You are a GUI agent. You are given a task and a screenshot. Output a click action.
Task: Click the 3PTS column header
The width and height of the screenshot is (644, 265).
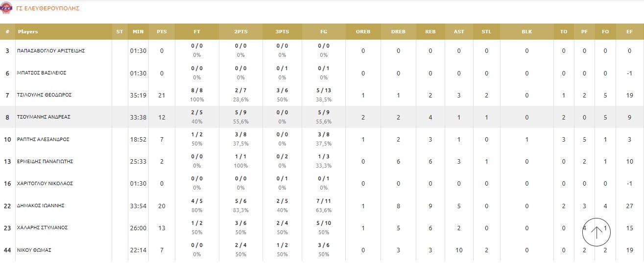[282, 32]
